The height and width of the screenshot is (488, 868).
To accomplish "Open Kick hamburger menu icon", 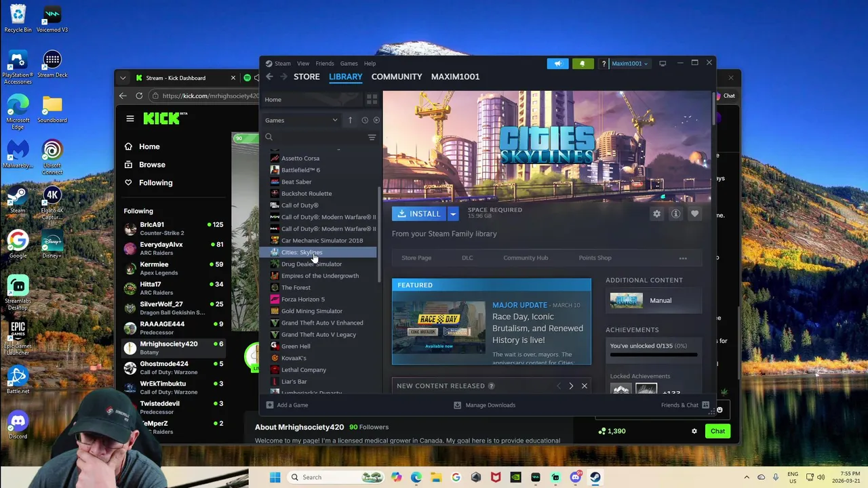I will [x=130, y=119].
